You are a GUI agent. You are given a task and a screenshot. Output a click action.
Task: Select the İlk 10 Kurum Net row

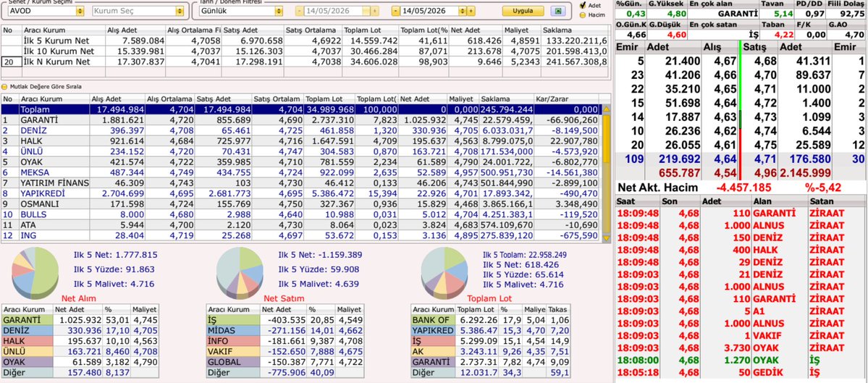point(304,51)
